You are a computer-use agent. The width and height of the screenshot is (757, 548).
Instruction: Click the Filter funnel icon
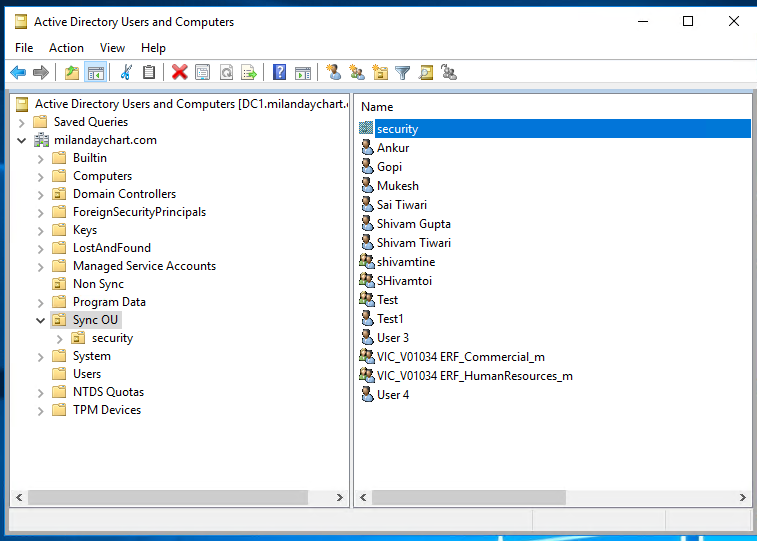click(x=402, y=73)
